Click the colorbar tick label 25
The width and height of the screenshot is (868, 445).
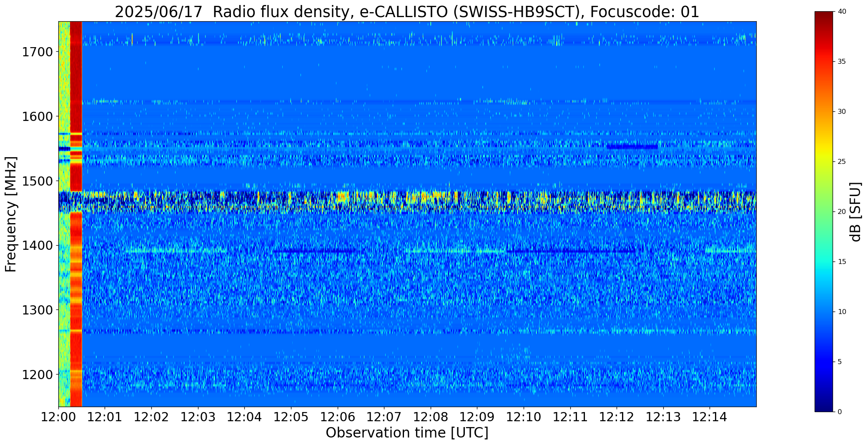(x=842, y=162)
